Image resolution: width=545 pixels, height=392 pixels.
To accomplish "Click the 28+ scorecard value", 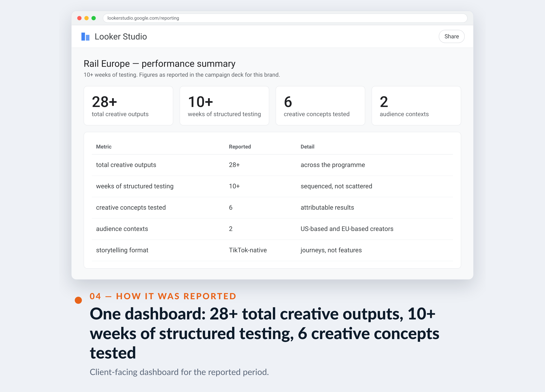I will point(104,102).
